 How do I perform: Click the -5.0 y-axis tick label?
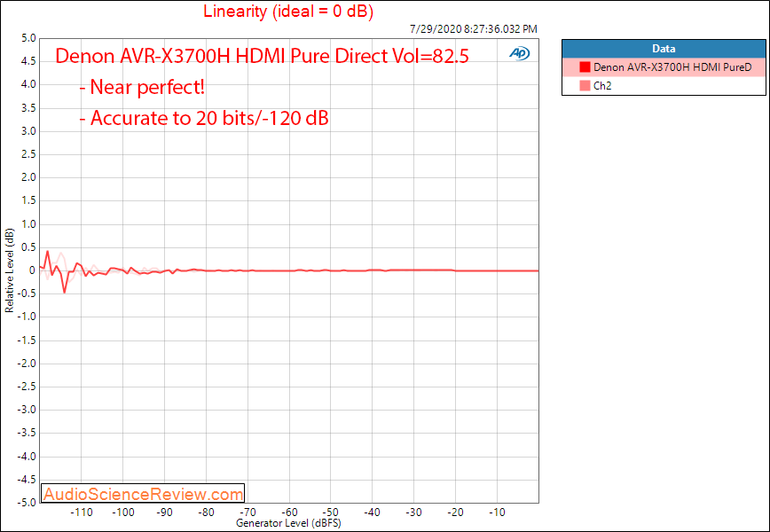tap(27, 503)
